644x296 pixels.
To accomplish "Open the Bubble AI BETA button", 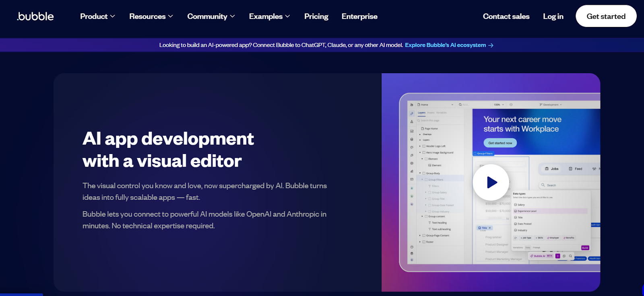I will pos(541,256).
